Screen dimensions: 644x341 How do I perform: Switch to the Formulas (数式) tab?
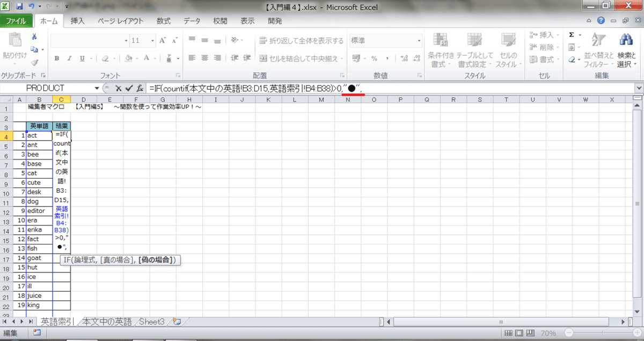(164, 21)
